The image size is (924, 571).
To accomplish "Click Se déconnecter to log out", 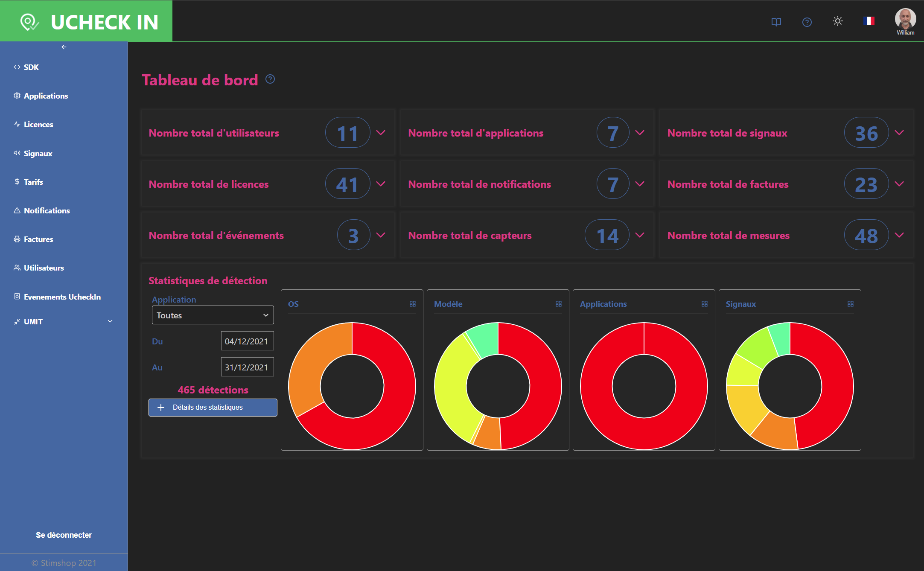I will [64, 535].
